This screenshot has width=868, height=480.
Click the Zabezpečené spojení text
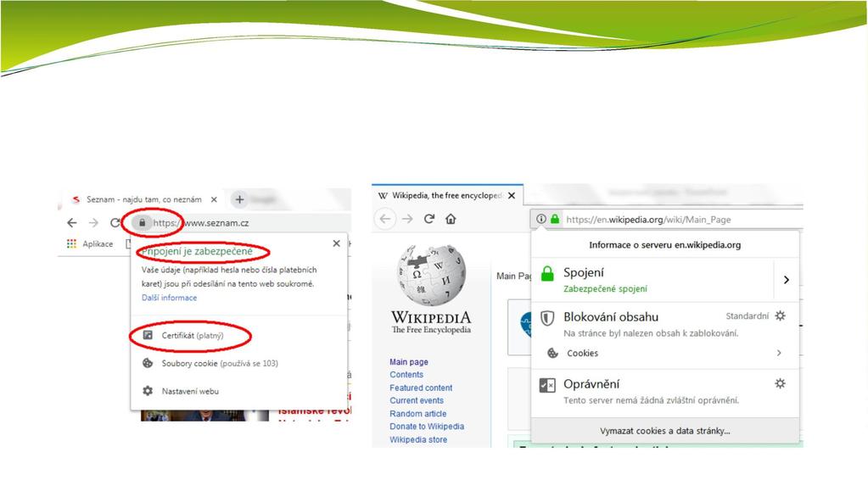605,288
